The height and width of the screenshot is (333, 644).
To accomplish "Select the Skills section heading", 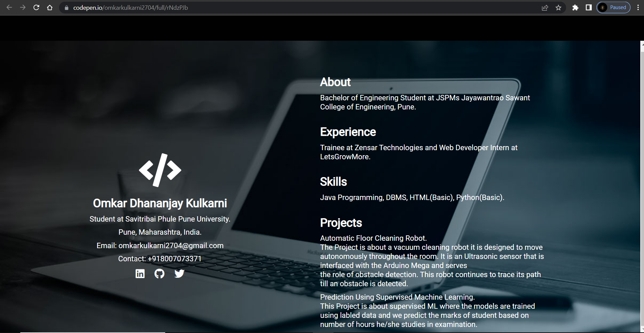I will tap(333, 181).
